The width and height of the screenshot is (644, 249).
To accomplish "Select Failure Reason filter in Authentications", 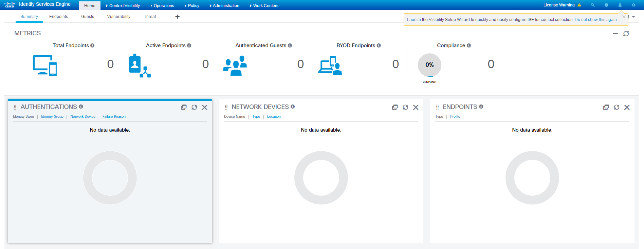I will point(114,116).
